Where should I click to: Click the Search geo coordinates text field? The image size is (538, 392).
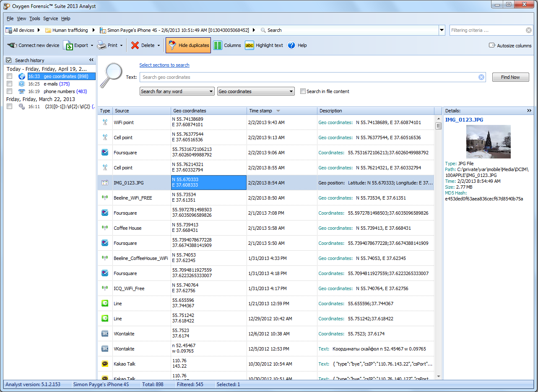pos(312,77)
